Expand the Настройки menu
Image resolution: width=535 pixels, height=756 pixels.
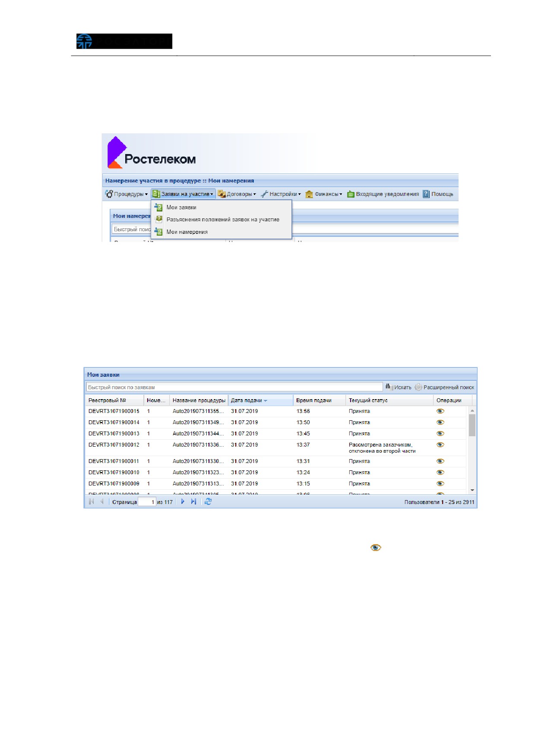pos(281,194)
